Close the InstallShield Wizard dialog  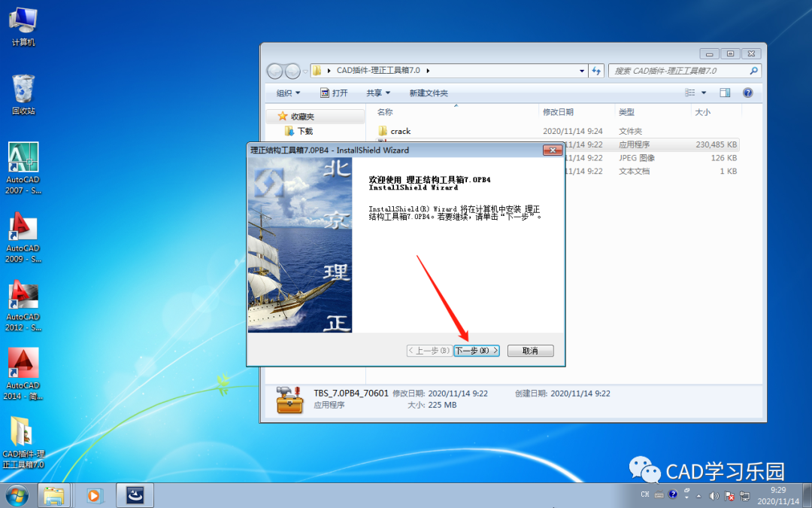[x=553, y=151]
